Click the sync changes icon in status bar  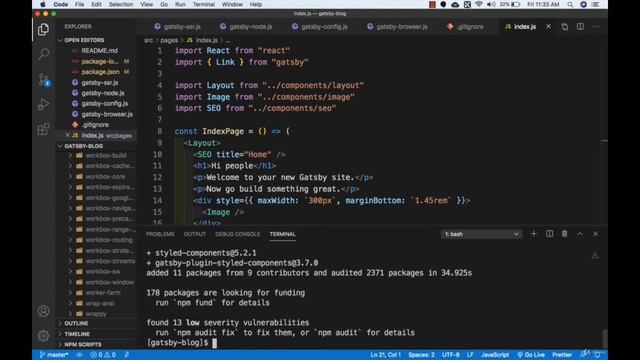point(80,355)
